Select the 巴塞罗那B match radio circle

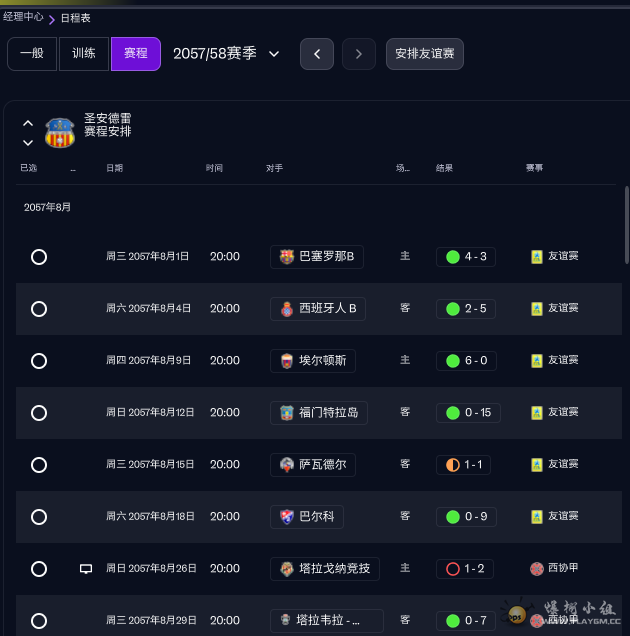(39, 257)
